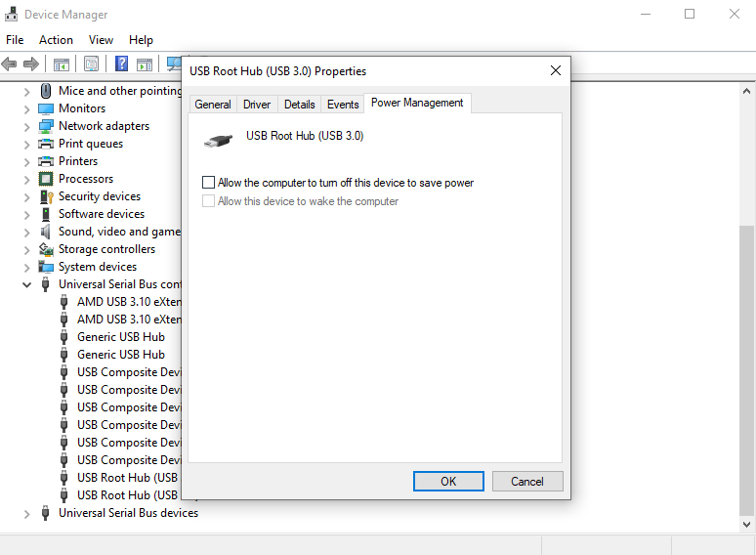Expand the Security devices node
This screenshot has width=756, height=555.
point(27,196)
